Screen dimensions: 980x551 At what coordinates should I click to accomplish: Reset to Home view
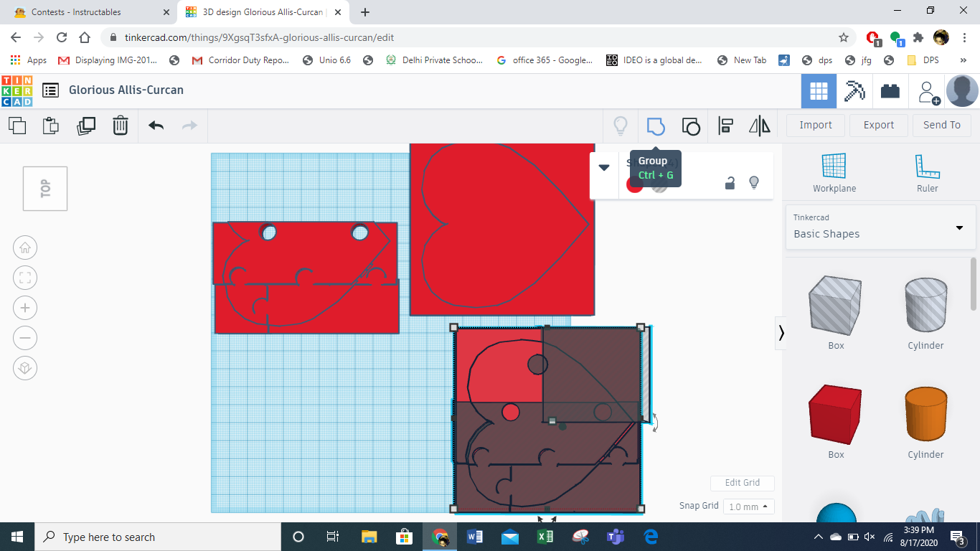pyautogui.click(x=25, y=248)
